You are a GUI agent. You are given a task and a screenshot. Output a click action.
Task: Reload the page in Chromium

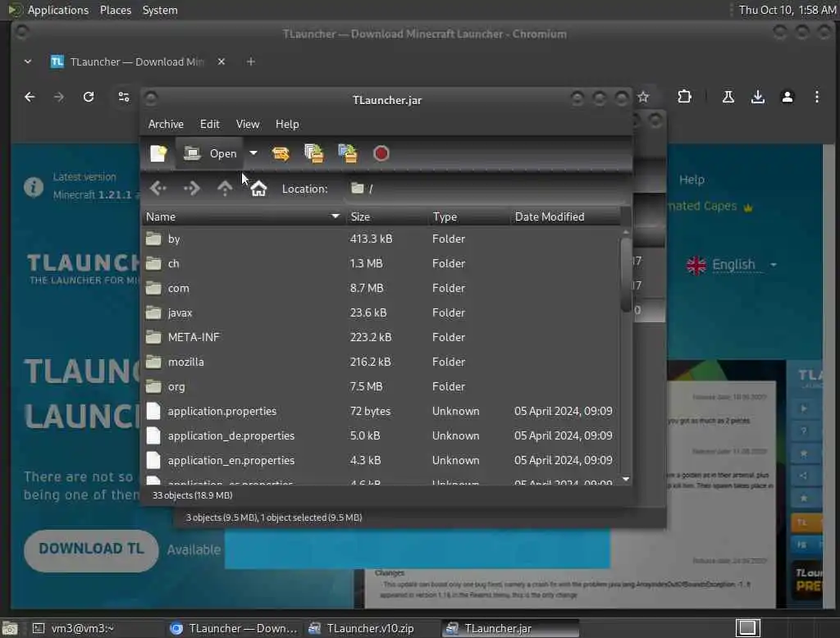point(89,97)
